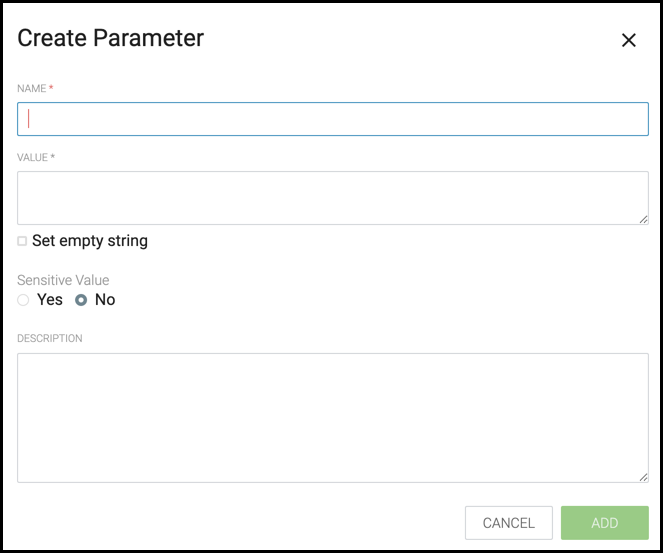
Task: Enable the Set empty string checkbox
Action: tap(22, 241)
